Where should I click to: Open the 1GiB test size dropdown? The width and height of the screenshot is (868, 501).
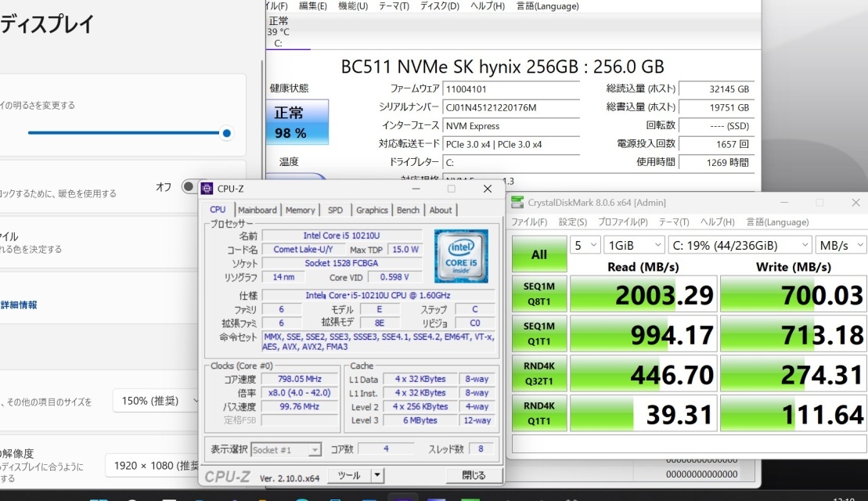pos(634,245)
